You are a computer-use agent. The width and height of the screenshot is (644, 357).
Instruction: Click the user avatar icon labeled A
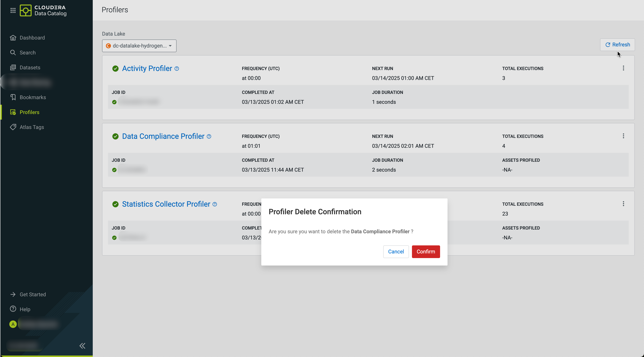click(13, 324)
